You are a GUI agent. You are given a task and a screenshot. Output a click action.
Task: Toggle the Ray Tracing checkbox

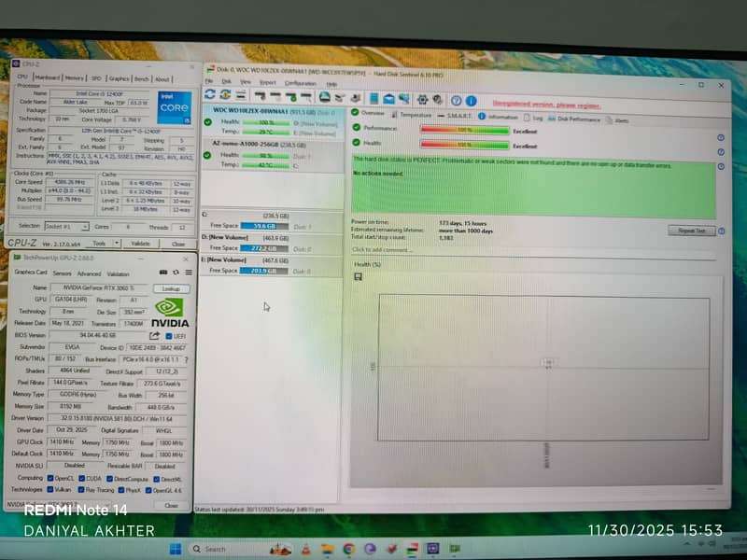82,489
